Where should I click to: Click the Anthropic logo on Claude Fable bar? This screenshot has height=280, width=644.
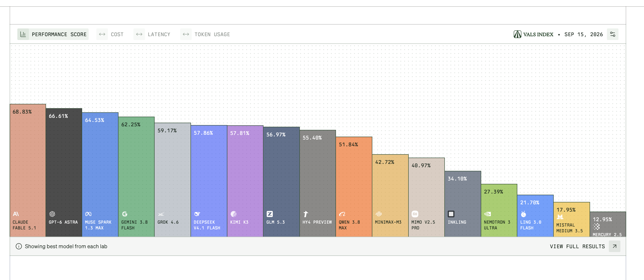point(16,214)
